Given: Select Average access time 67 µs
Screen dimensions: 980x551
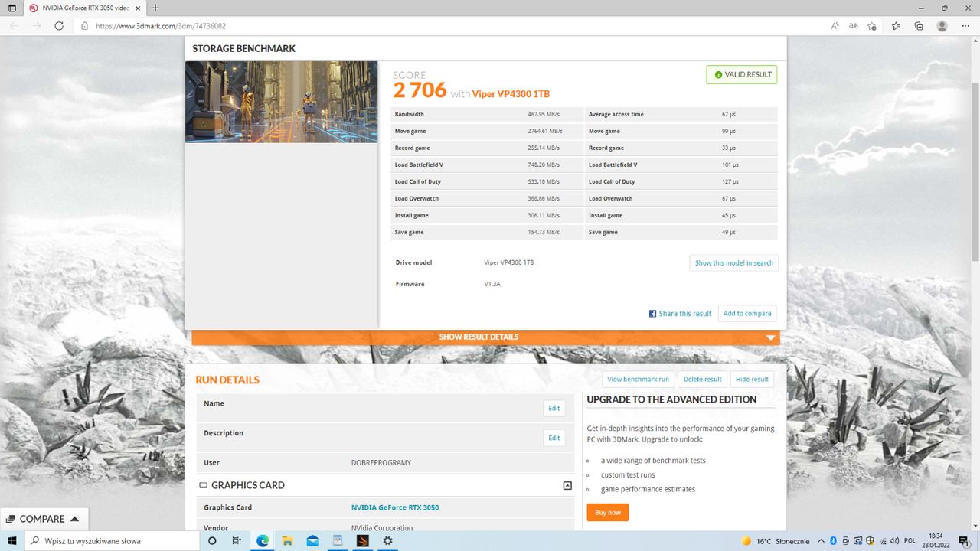Looking at the screenshot, I should [x=728, y=114].
